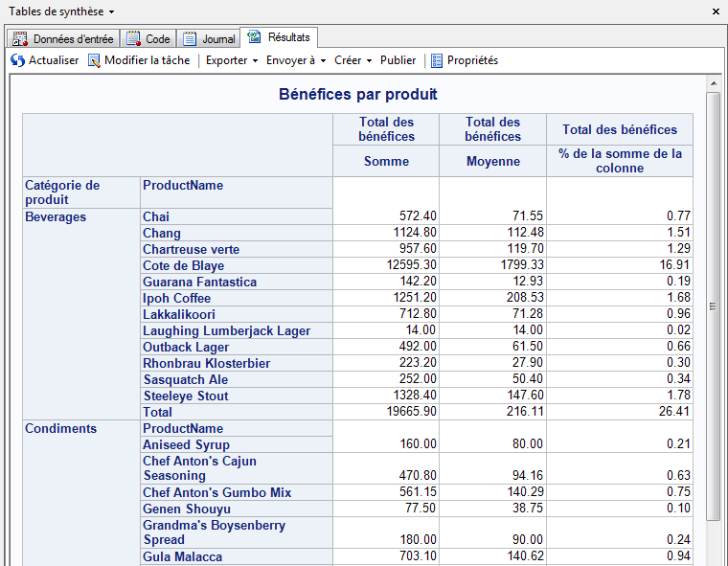Switch to the Données d'entrée tab

[73, 39]
